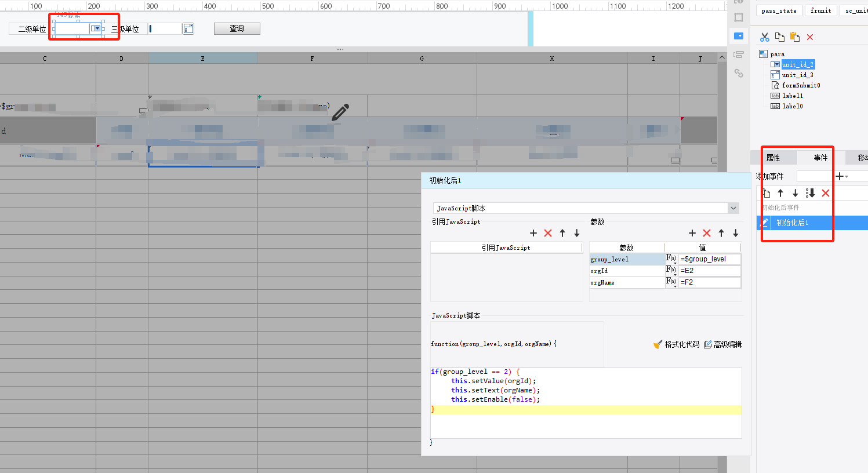Delete the selected event with red X
868x473 pixels.
[x=826, y=193]
